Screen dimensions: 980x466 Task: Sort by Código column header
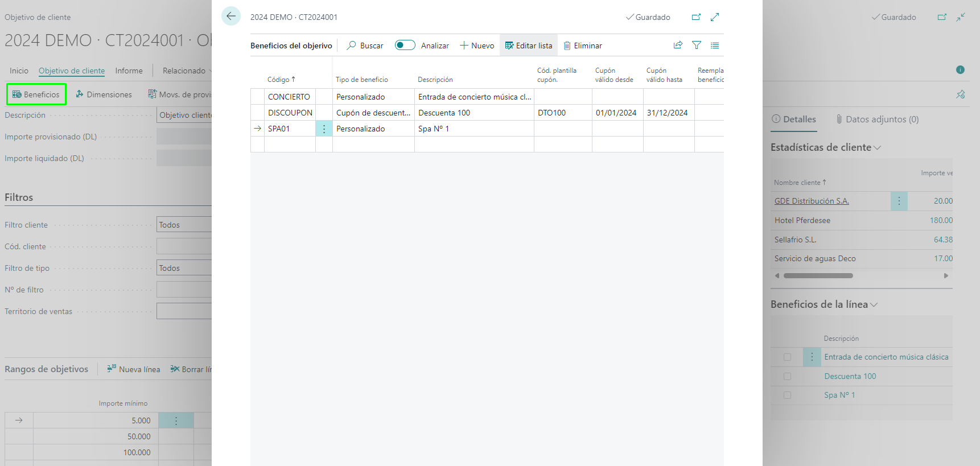pyautogui.click(x=281, y=80)
